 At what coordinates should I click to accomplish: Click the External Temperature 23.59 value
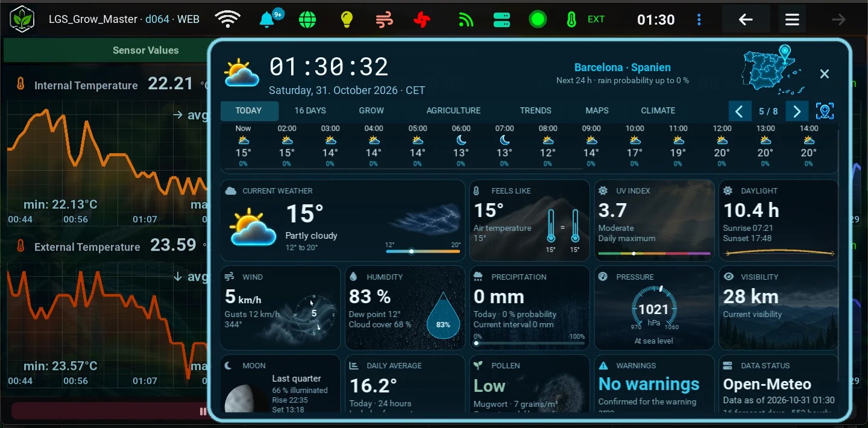[x=174, y=245]
